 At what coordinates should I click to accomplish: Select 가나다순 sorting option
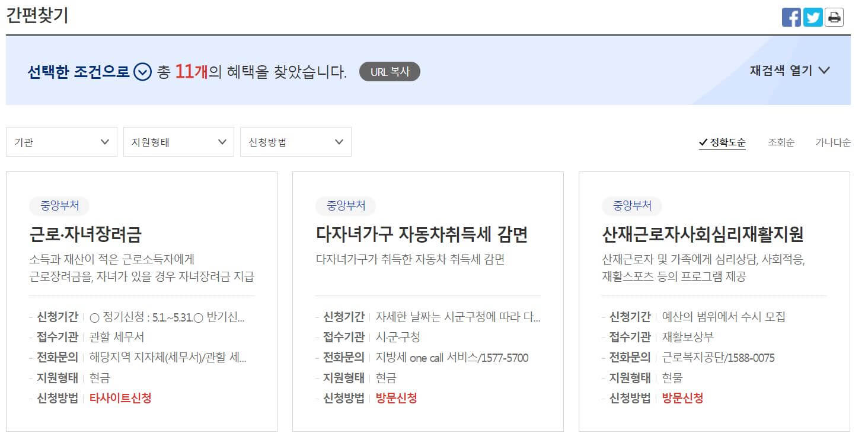tap(832, 142)
